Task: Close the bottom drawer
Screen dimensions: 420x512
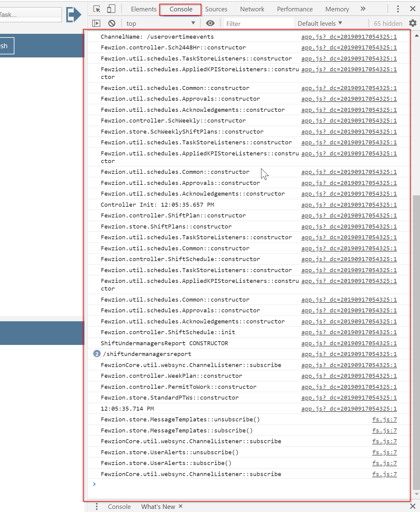Action: (413, 506)
